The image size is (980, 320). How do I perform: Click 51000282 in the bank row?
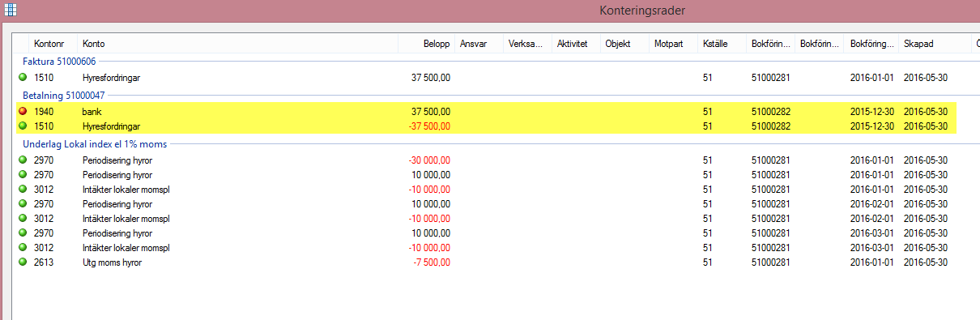pyautogui.click(x=770, y=111)
